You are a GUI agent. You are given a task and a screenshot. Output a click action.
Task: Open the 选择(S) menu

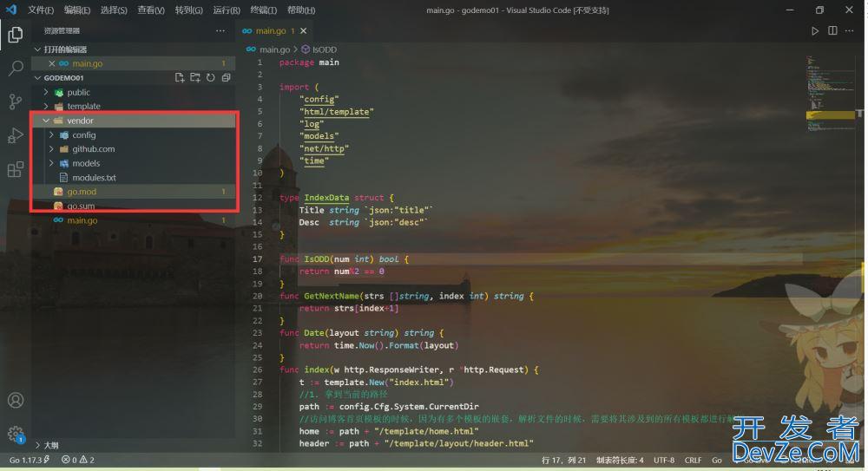pos(114,10)
